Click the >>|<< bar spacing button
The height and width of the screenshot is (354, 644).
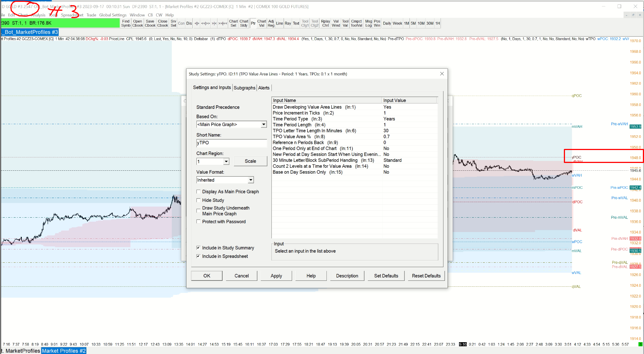[x=223, y=23]
